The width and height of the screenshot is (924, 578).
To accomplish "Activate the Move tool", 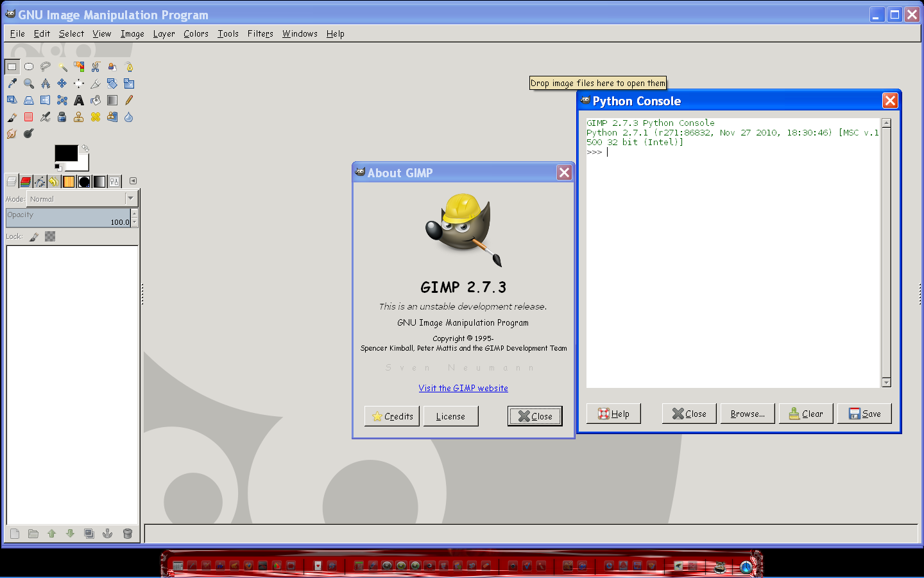I will pos(62,83).
